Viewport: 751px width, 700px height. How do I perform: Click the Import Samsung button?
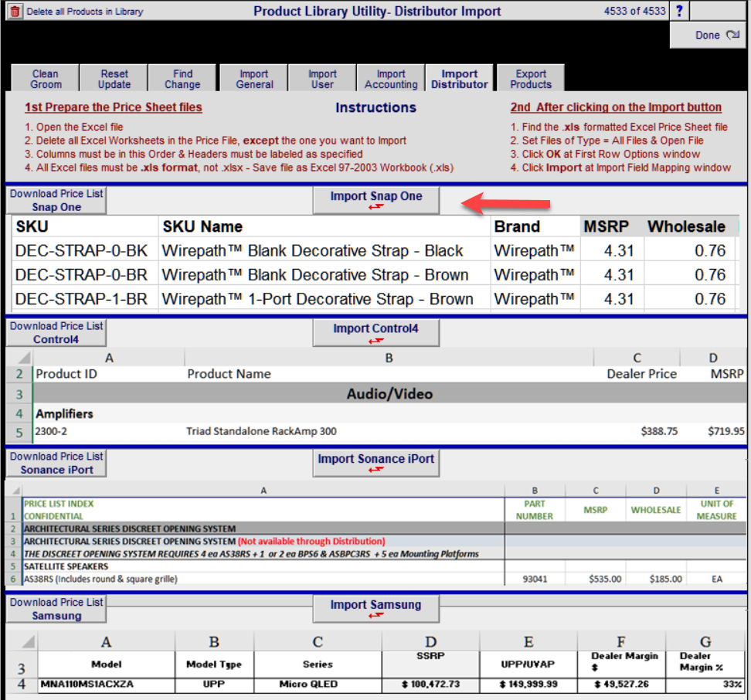376,609
